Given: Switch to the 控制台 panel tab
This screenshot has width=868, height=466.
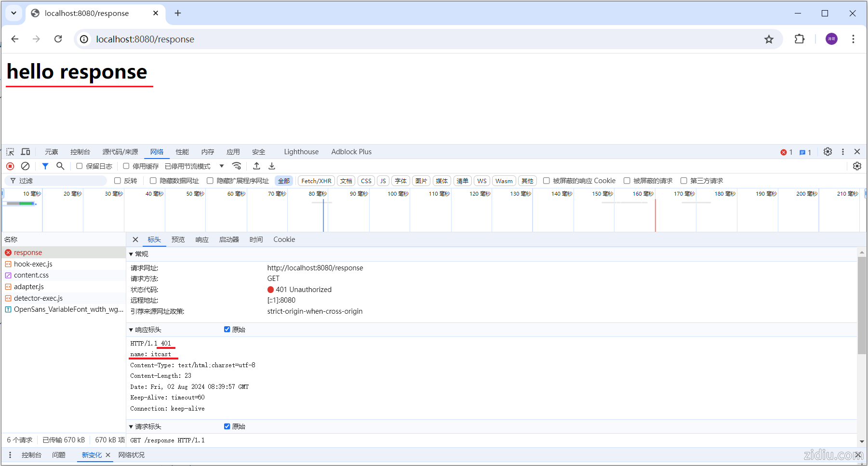Looking at the screenshot, I should point(80,152).
